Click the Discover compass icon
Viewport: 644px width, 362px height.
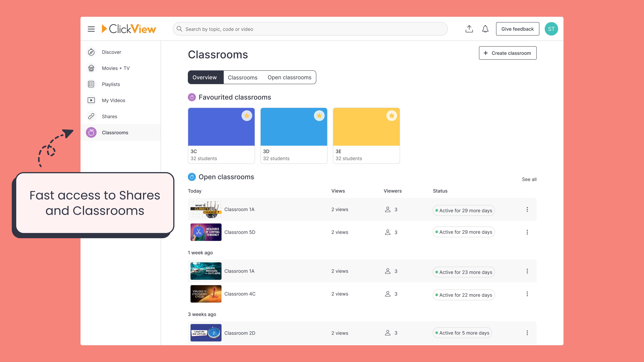point(91,52)
